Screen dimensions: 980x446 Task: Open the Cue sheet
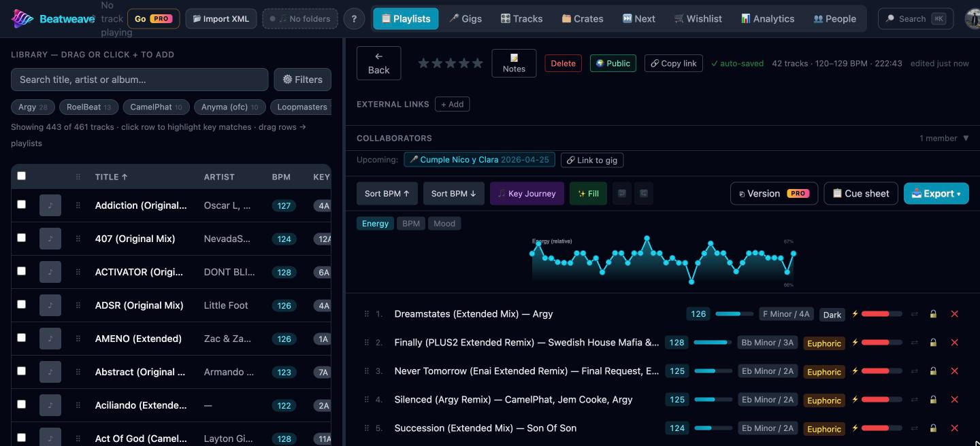(861, 194)
